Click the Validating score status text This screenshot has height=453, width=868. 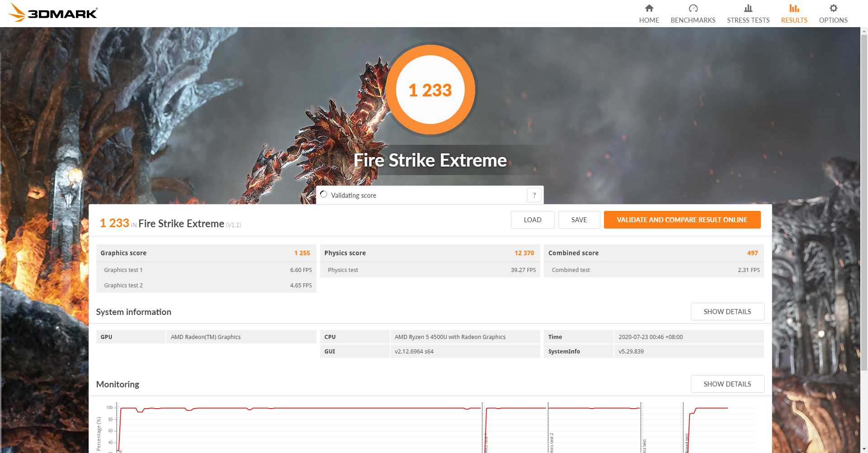click(354, 196)
